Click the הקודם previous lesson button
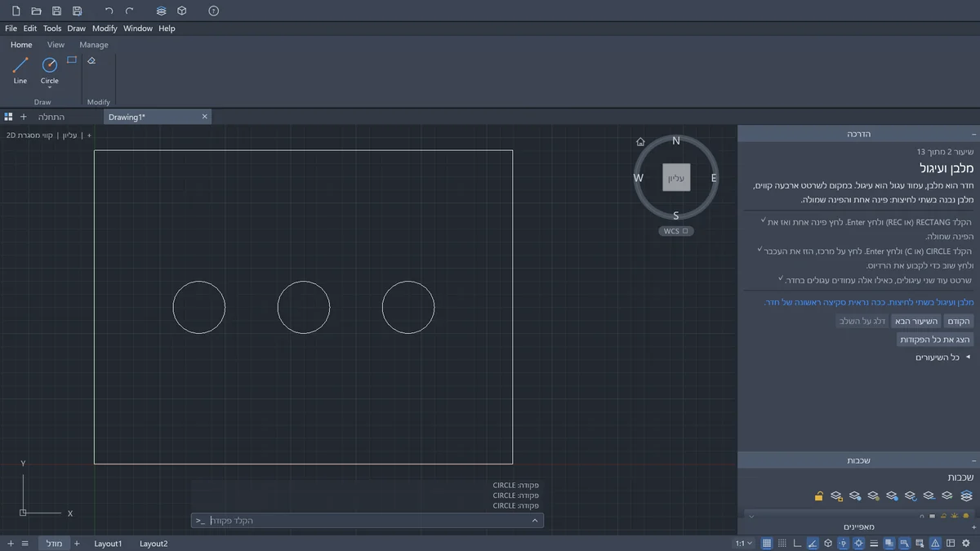 point(959,321)
